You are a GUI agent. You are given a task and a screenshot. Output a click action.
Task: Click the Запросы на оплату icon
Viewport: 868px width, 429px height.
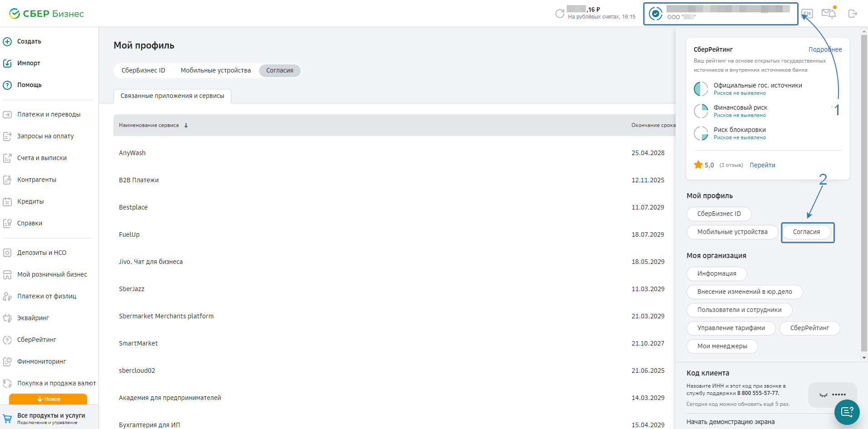click(7, 136)
